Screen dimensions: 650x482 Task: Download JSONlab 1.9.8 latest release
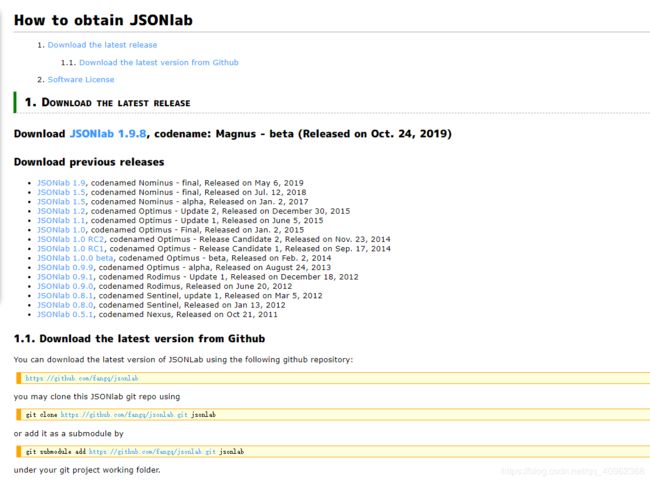pos(108,134)
